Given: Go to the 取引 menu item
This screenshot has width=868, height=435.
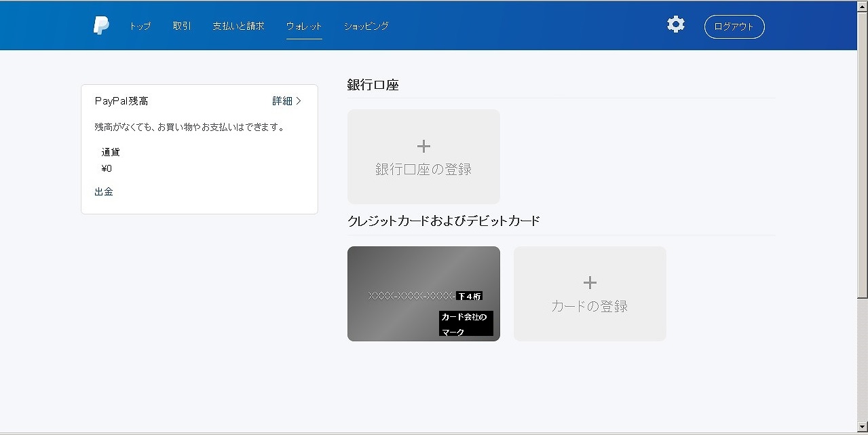Looking at the screenshot, I should tap(182, 26).
